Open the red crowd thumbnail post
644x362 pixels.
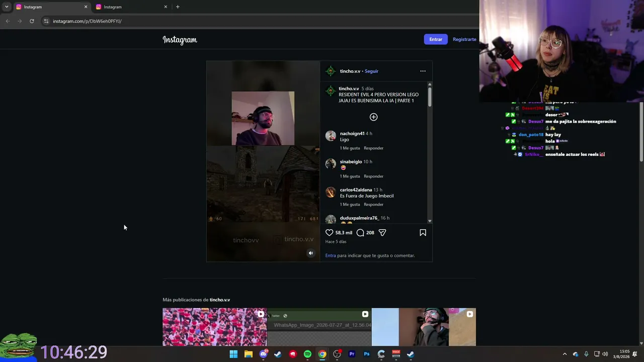(x=215, y=327)
